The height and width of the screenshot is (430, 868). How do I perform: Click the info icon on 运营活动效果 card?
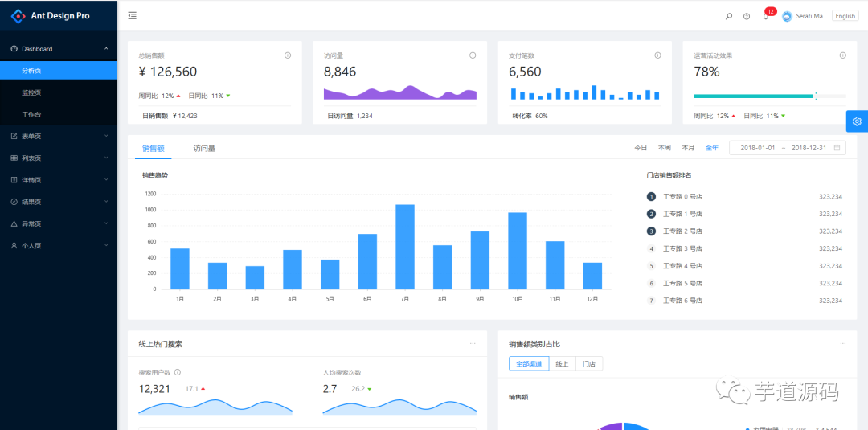tap(843, 55)
